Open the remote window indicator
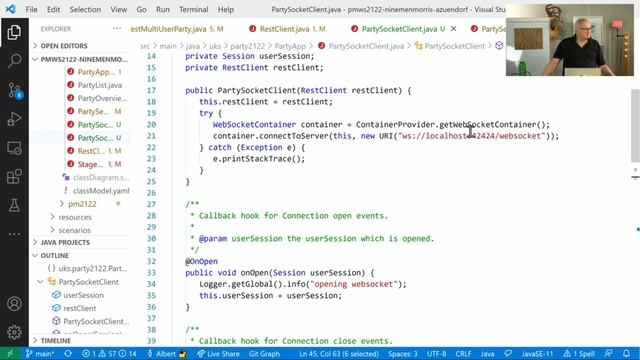 click(x=10, y=354)
